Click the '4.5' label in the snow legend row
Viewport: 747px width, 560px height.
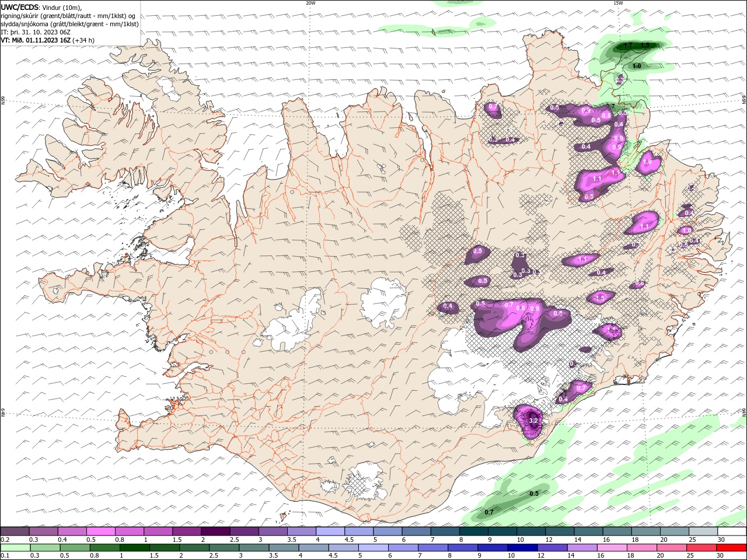[348, 540]
